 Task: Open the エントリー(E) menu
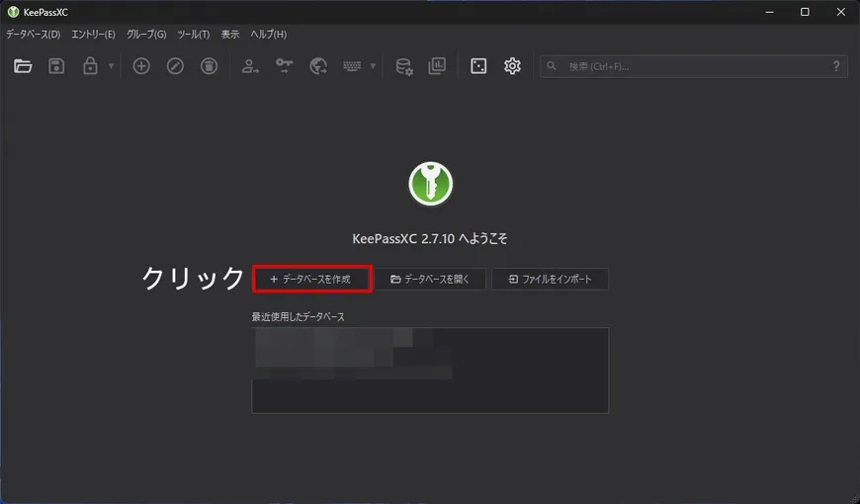coord(93,35)
